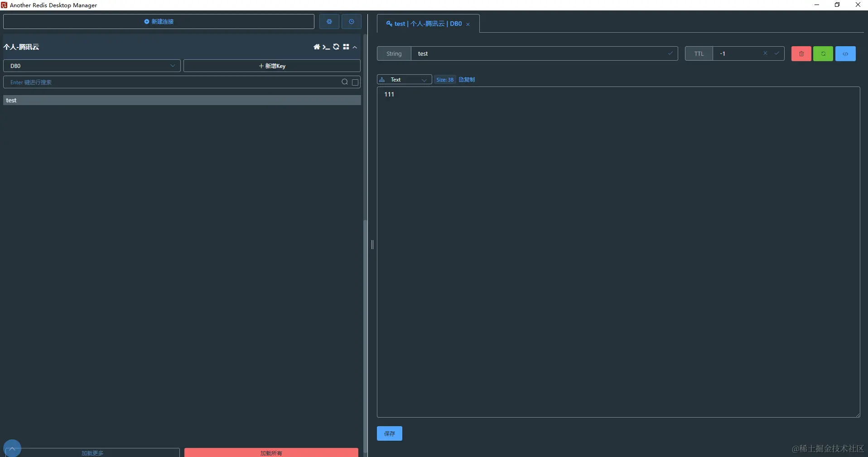Open the DB0 database dropdown
868x457 pixels.
tap(92, 66)
